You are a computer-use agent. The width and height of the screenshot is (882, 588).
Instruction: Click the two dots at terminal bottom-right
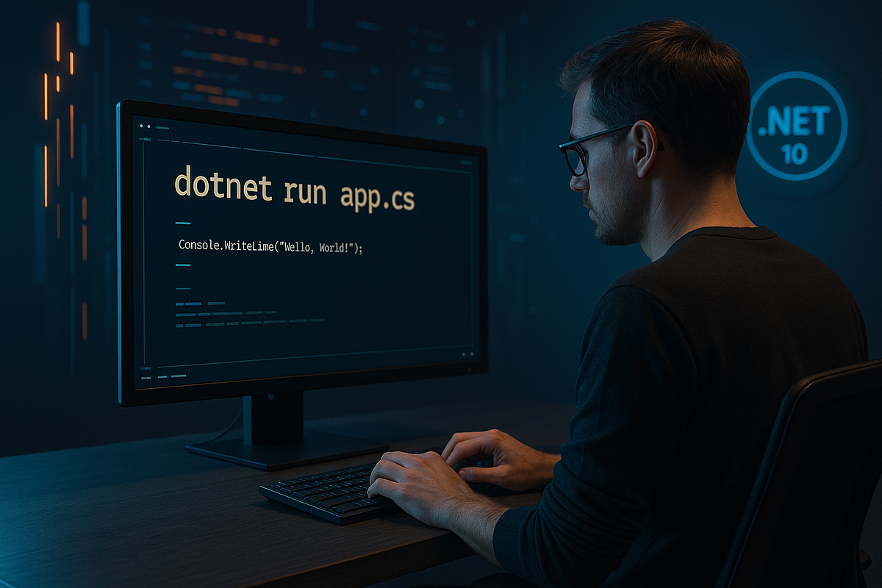click(466, 354)
